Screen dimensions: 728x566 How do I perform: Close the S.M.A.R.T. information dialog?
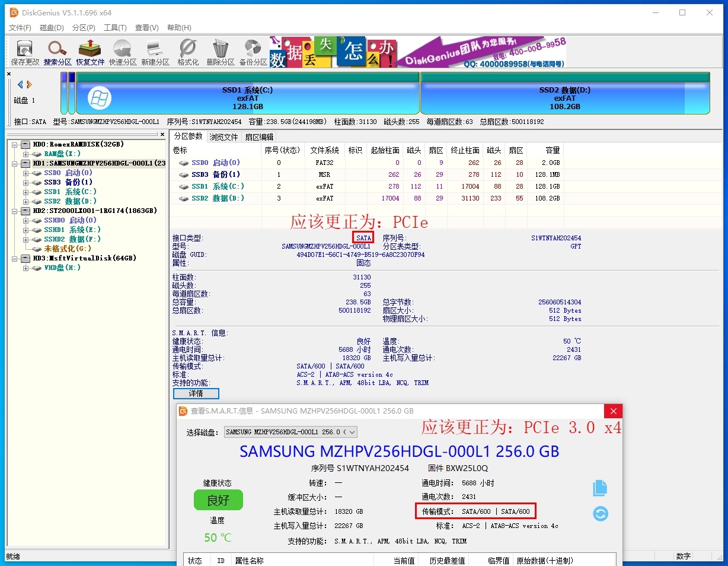[x=614, y=411]
